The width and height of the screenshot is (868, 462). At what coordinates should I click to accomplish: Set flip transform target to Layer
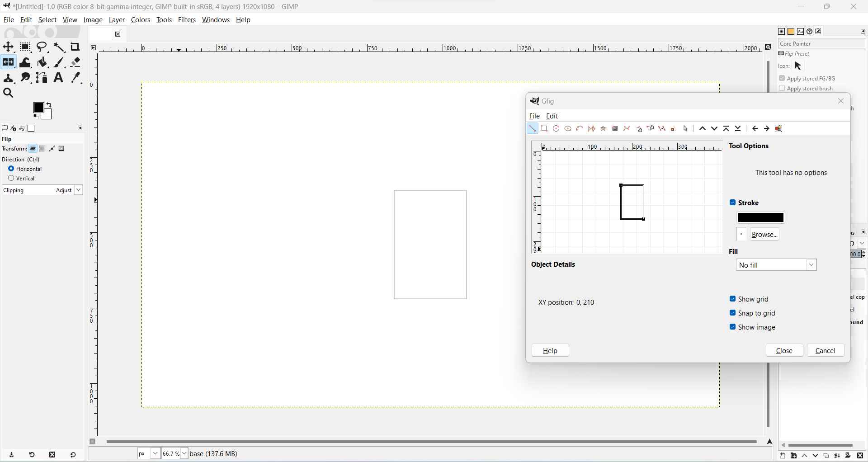coord(33,149)
